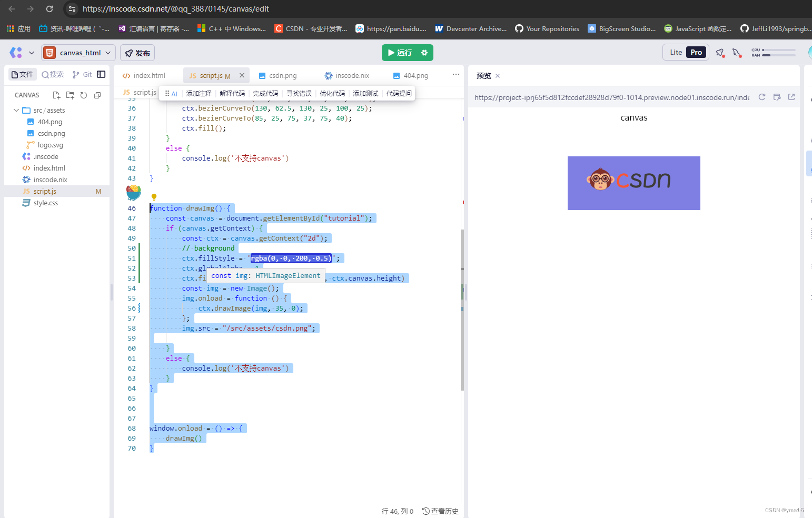Close the 预览 preview tab
The height and width of the screenshot is (518, 812).
[x=498, y=76]
